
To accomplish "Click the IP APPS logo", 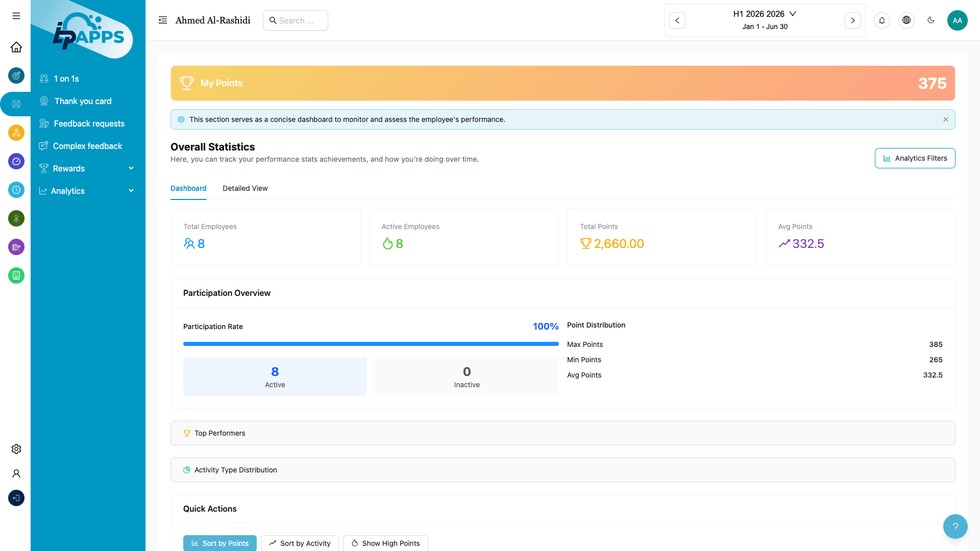I will pos(88,32).
